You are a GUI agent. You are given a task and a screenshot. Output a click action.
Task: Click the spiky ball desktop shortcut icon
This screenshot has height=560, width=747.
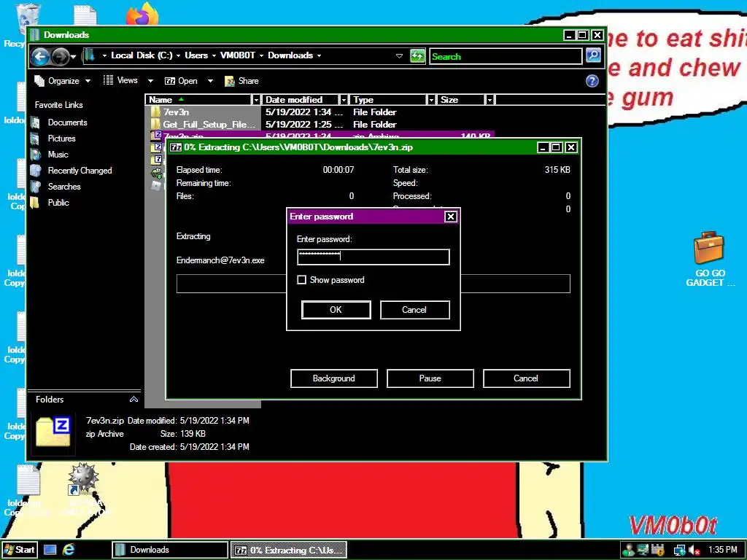[x=83, y=477]
